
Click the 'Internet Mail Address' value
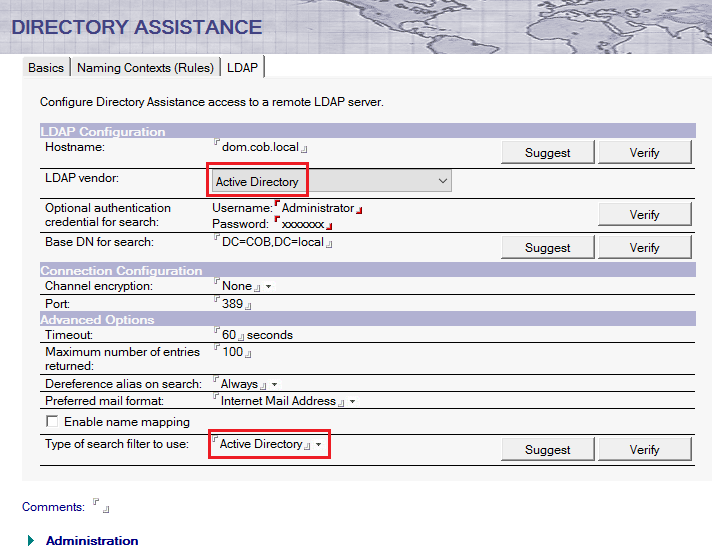click(x=278, y=401)
